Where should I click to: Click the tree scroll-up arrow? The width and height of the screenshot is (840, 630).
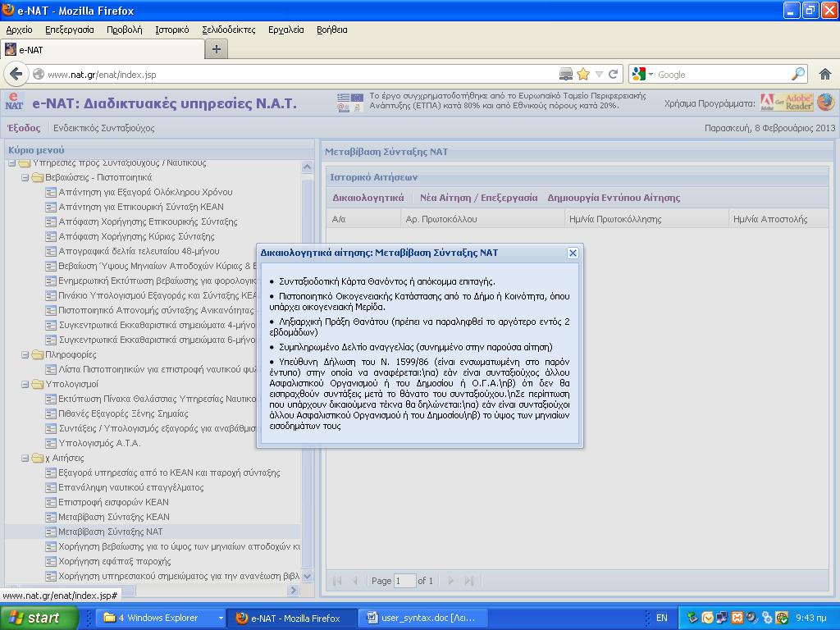coord(307,167)
